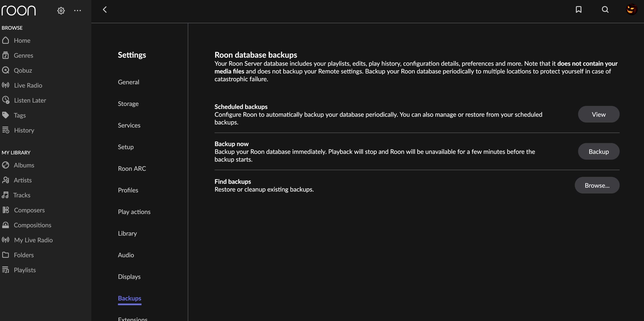Click the Listen Later clock icon
This screenshot has height=321, width=644.
6,100
